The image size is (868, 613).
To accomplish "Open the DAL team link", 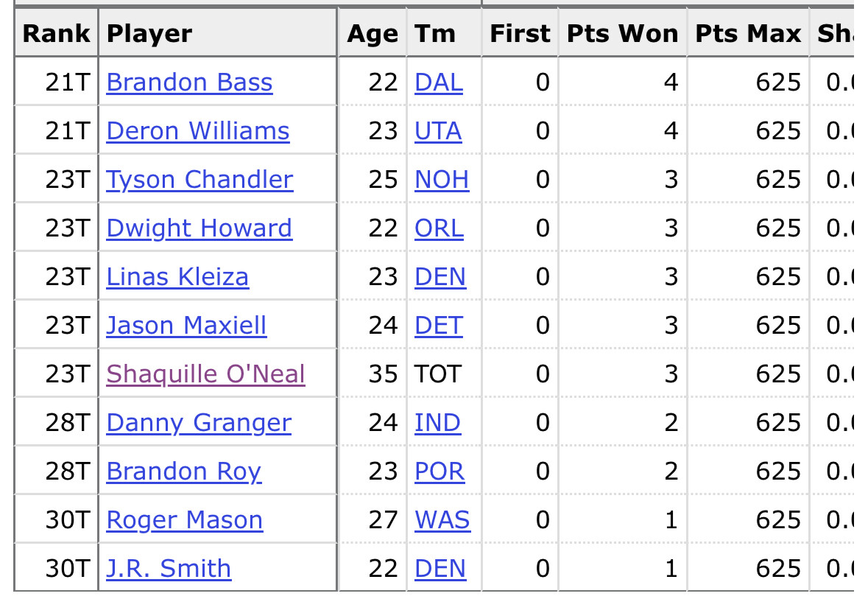I will tap(439, 83).
